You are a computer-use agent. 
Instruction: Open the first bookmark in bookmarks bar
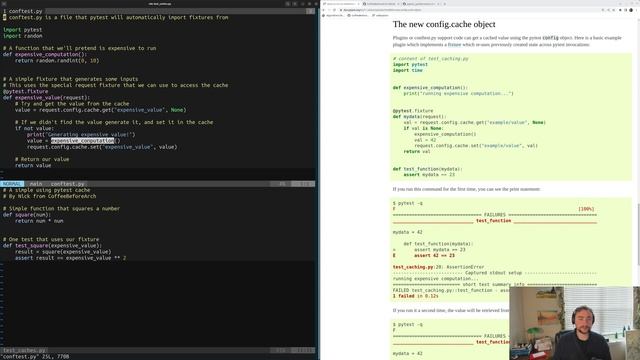[x=333, y=15]
